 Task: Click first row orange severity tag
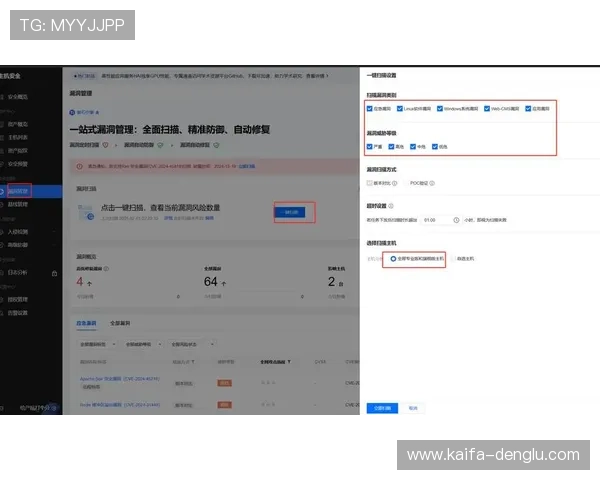[225, 383]
